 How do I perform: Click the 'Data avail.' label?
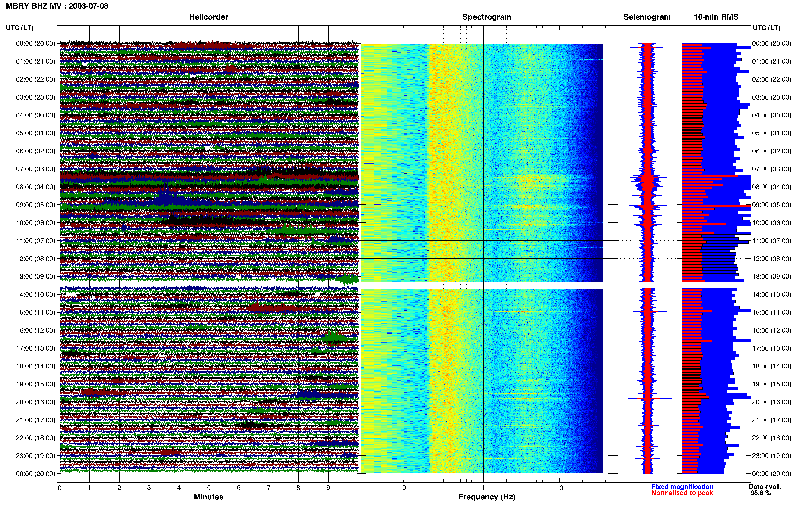point(765,487)
